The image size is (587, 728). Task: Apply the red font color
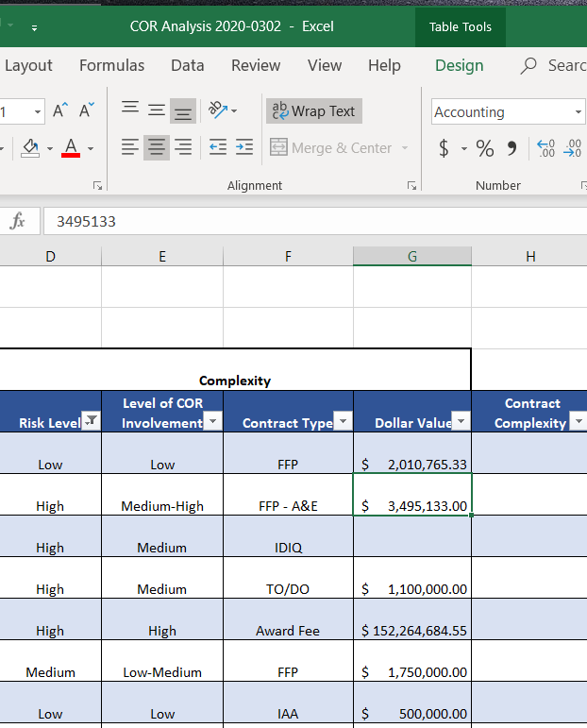pyautogui.click(x=71, y=147)
